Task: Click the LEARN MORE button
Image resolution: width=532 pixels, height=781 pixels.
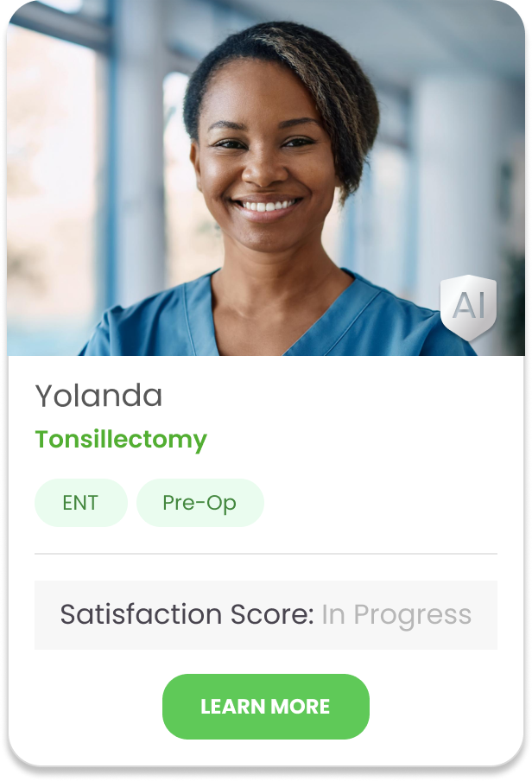Action: click(x=265, y=707)
